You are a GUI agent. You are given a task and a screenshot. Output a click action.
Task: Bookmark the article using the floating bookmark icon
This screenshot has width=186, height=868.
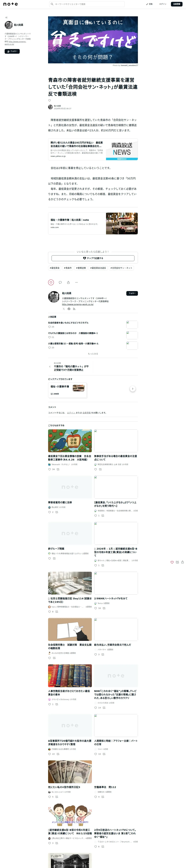click(177, 562)
